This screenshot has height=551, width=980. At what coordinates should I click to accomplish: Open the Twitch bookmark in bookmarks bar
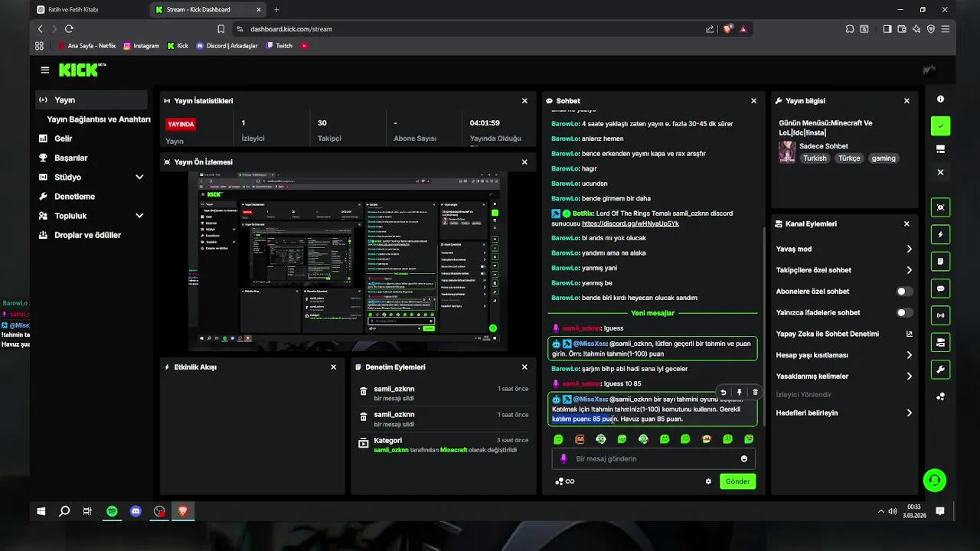point(279,46)
